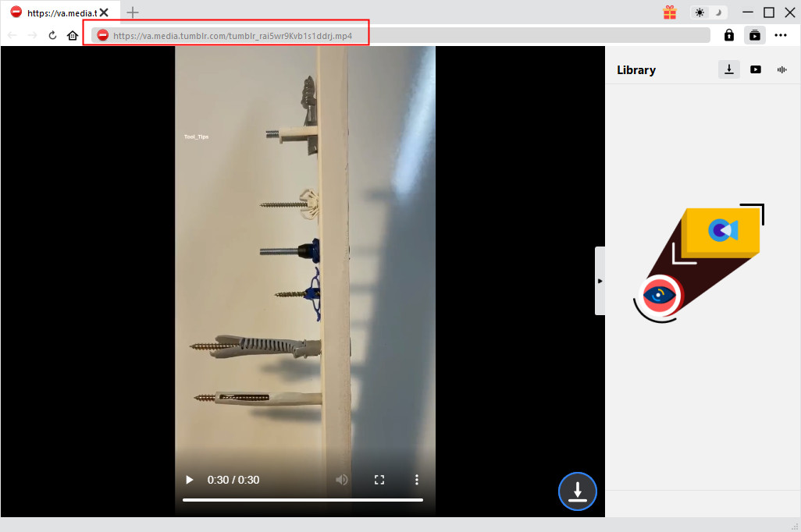
Task: Click the lock icon beside the address bar
Action: [x=728, y=35]
